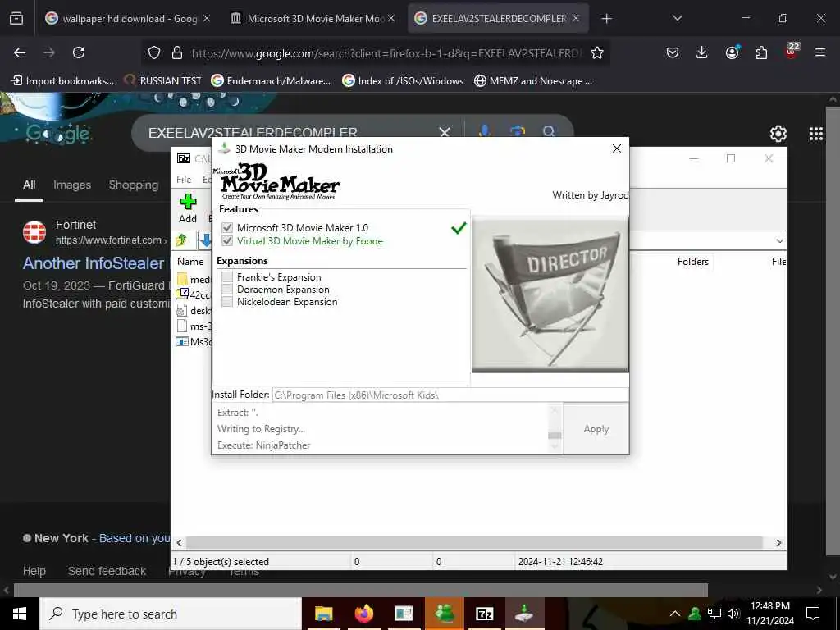The width and height of the screenshot is (840, 630).
Task: Toggle Microsoft 3D Movie Maker 1.0 checkbox
Action: [x=227, y=228]
